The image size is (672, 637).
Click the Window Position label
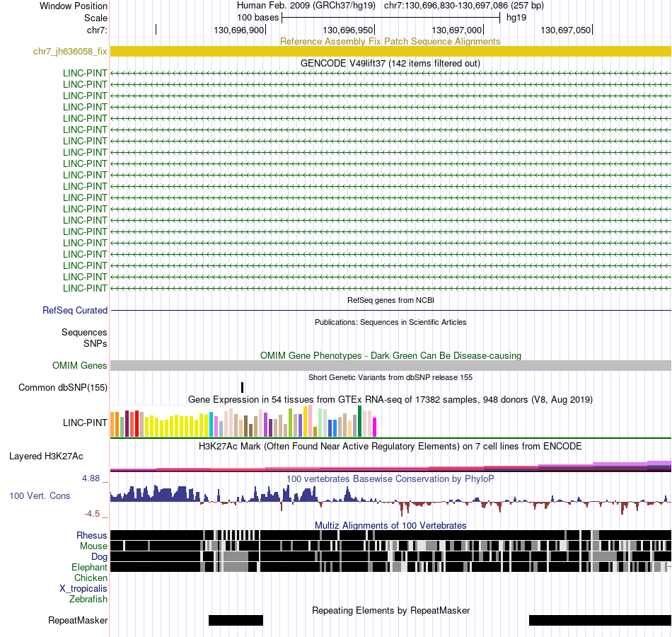74,6
